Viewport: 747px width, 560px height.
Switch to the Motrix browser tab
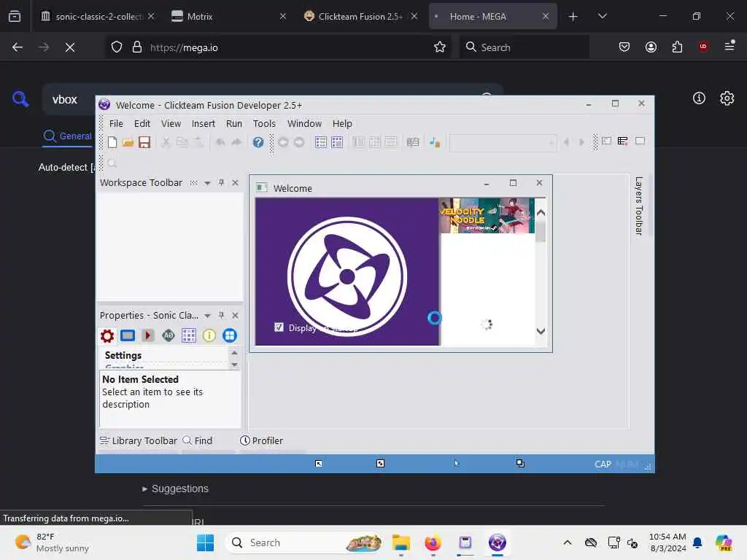point(228,16)
